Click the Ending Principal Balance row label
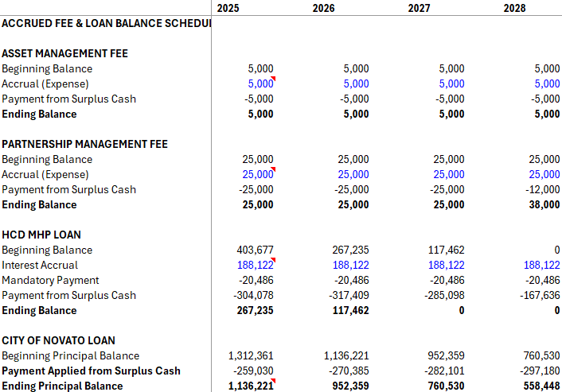 62,386
